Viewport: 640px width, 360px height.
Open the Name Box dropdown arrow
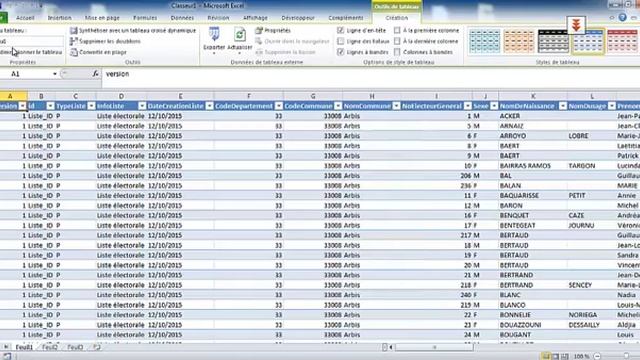coord(55,74)
